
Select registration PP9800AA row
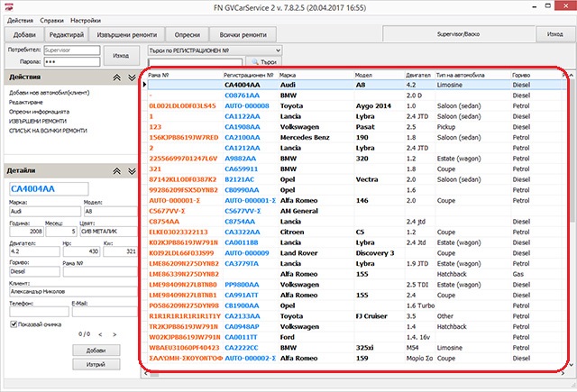[x=357, y=285]
